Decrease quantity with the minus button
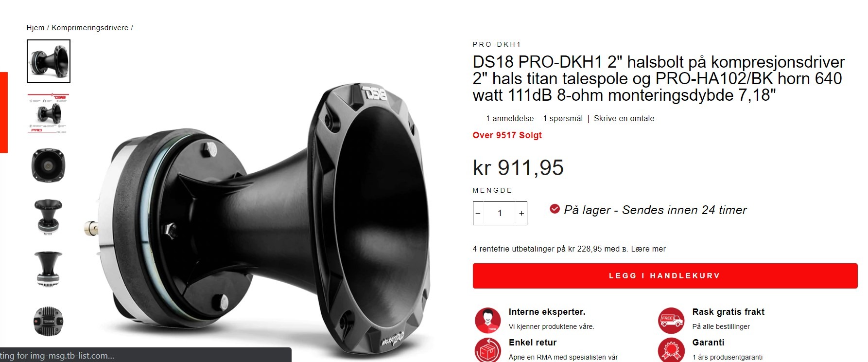 [478, 213]
